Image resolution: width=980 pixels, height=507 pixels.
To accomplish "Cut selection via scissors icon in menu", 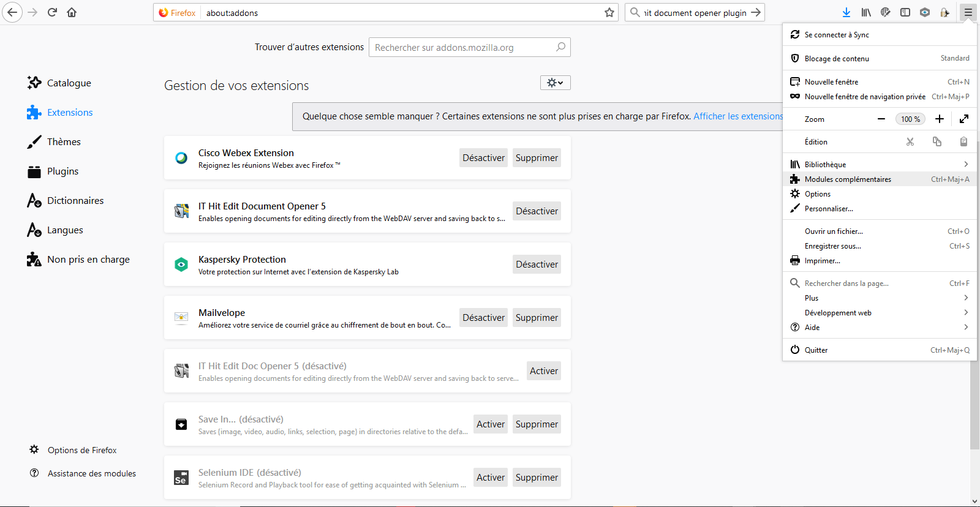I will point(910,141).
